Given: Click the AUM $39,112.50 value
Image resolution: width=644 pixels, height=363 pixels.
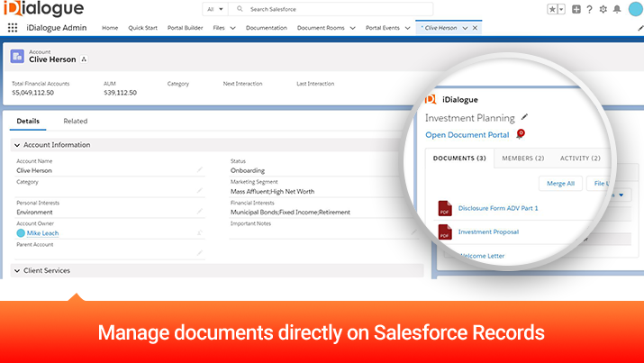Looking at the screenshot, I should coord(121,93).
